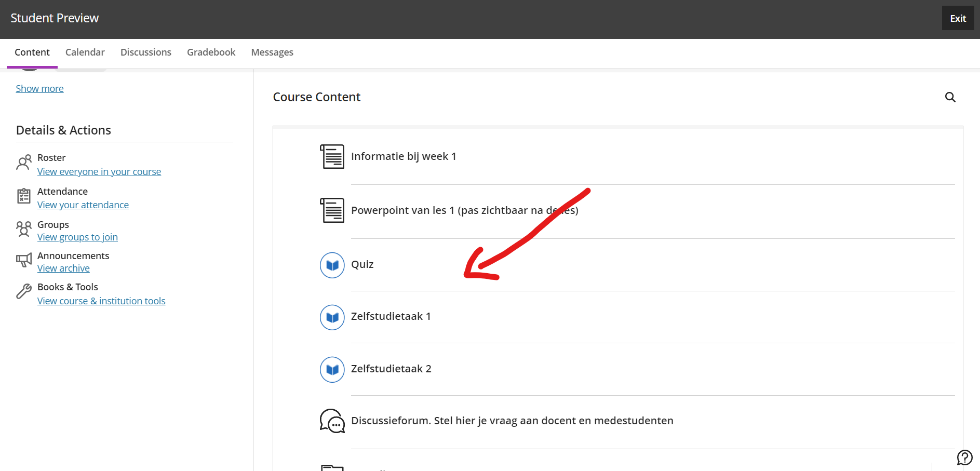Viewport: 980px width, 471px height.
Task: Open the Zelfstudietaak 1 book icon
Action: tap(332, 317)
